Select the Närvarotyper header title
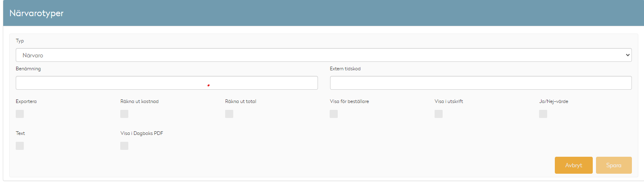 pyautogui.click(x=36, y=13)
